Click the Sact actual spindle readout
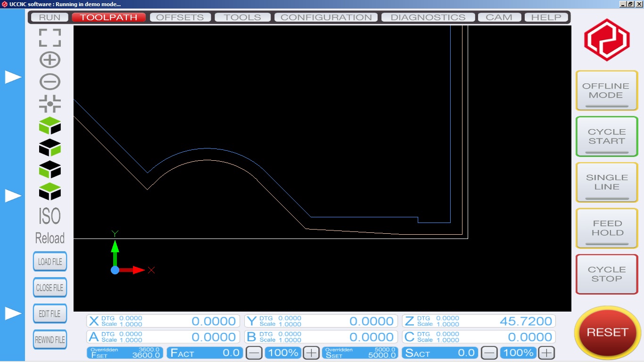 click(440, 353)
